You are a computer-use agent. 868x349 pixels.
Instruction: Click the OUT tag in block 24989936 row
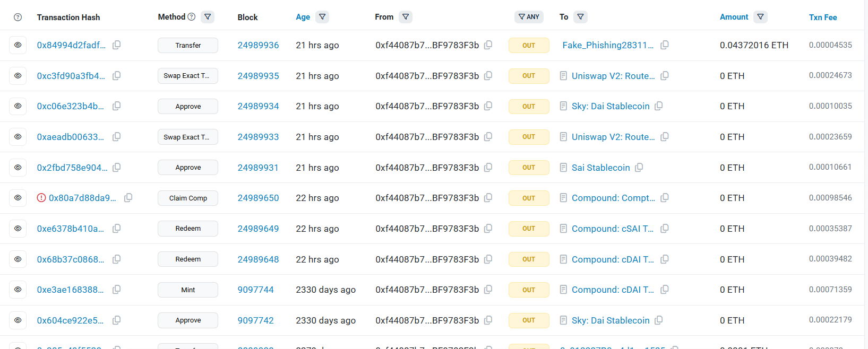529,45
